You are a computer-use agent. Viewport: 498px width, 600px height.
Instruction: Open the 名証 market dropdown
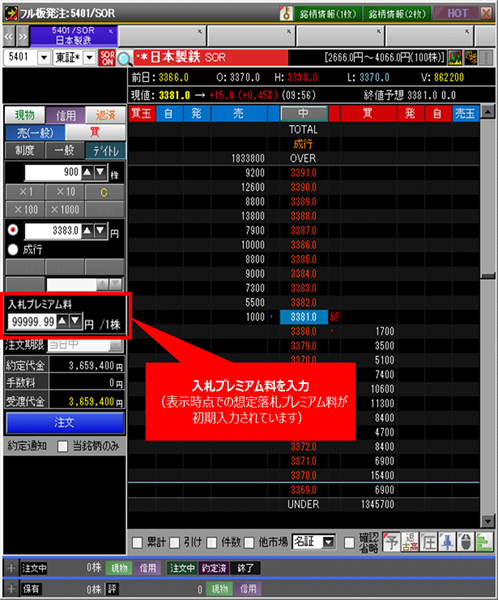[313, 541]
